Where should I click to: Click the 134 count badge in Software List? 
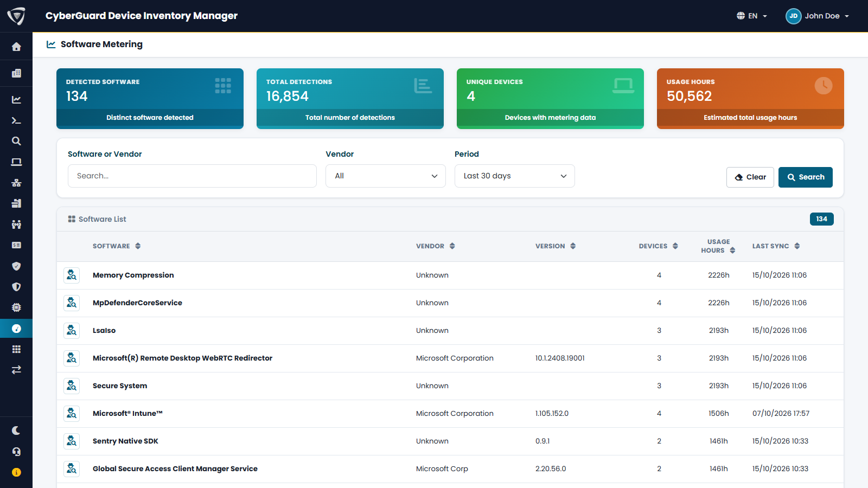(821, 219)
